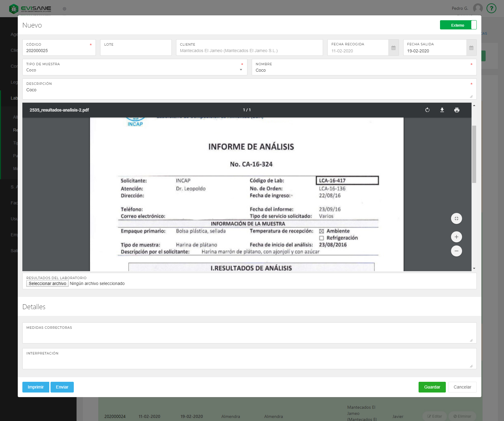Image resolution: width=504 pixels, height=421 pixels.
Task: Click Editar in the background row 202000024
Action: (434, 416)
